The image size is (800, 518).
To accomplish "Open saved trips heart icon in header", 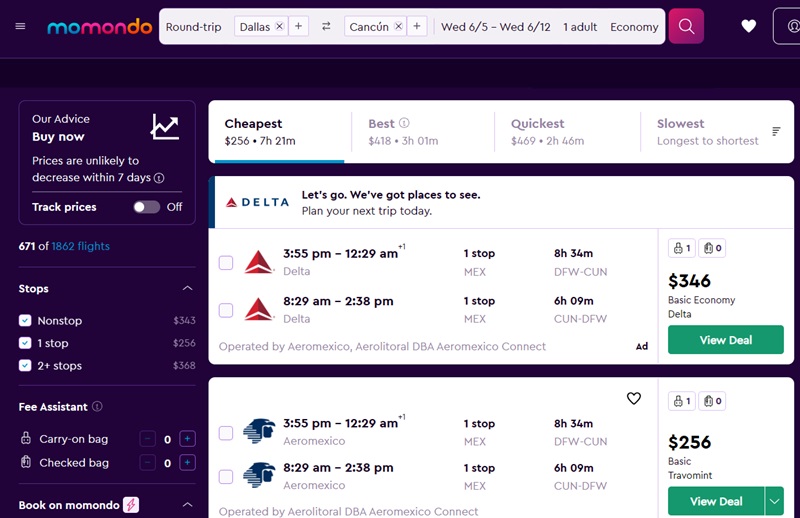I will click(x=748, y=26).
